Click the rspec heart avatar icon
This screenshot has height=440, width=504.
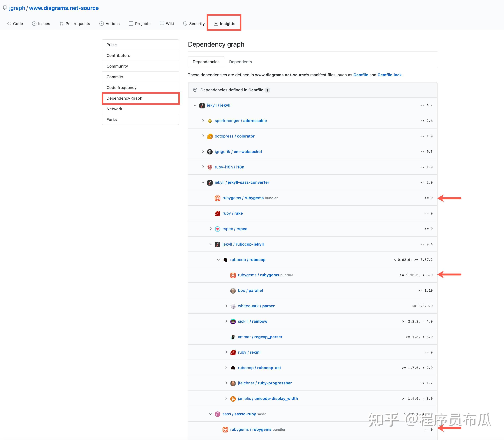coord(217,229)
